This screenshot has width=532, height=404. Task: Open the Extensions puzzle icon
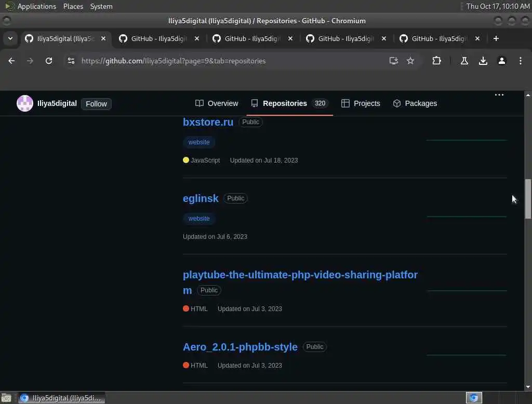pos(436,61)
